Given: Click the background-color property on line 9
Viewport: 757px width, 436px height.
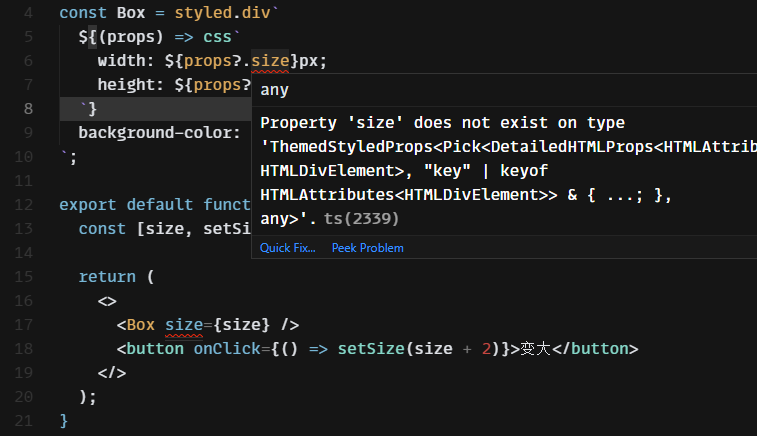Looking at the screenshot, I should [x=159, y=132].
